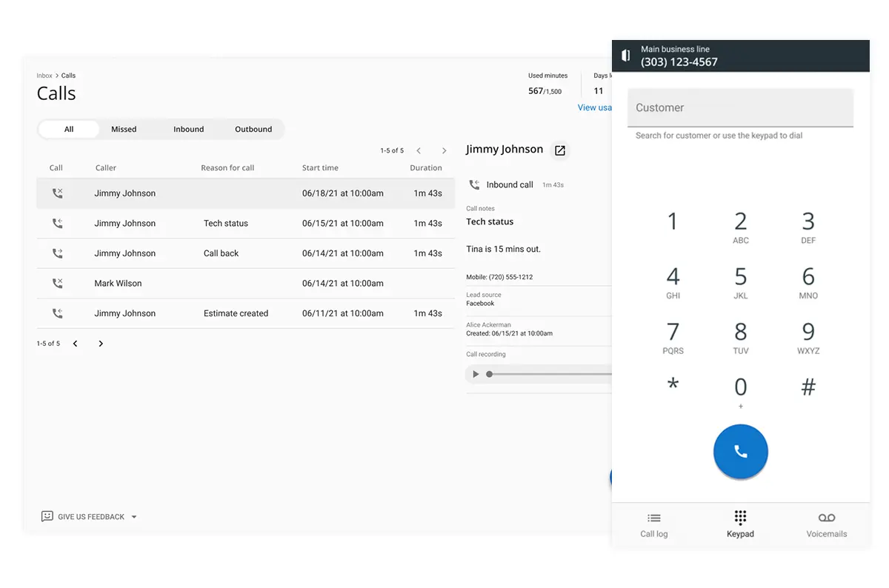
Task: Click the call icon on Mark Wilson's row
Action: tap(56, 283)
